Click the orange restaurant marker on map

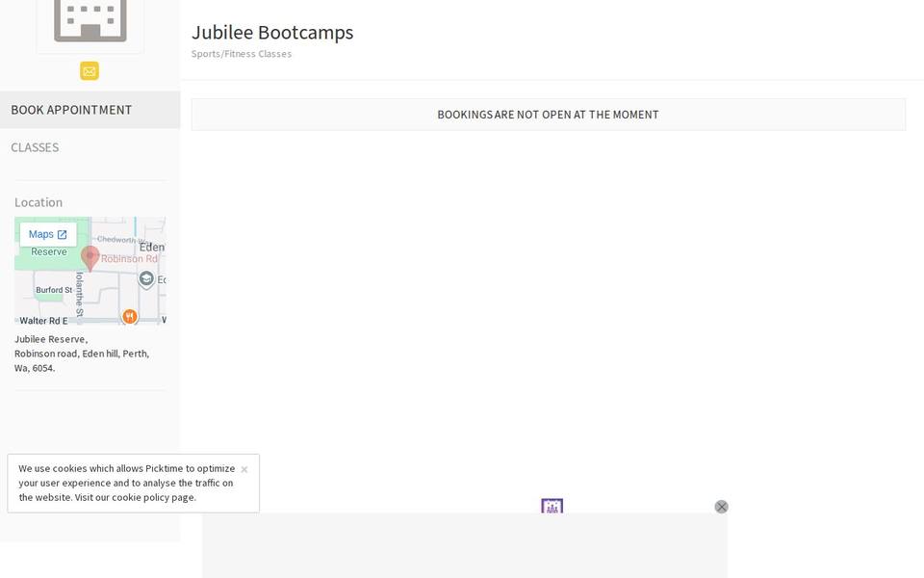[130, 317]
